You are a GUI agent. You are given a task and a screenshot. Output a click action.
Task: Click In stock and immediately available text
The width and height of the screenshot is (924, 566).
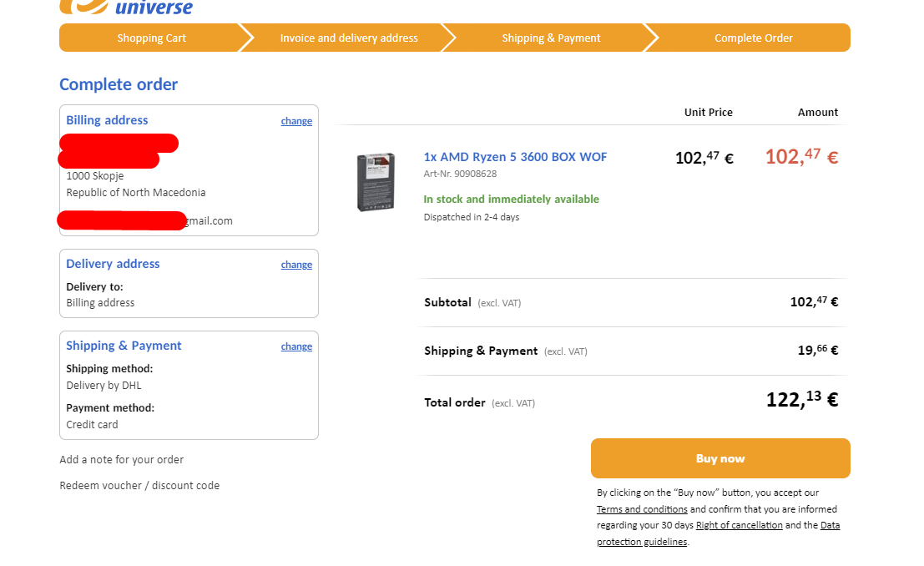[x=511, y=200]
